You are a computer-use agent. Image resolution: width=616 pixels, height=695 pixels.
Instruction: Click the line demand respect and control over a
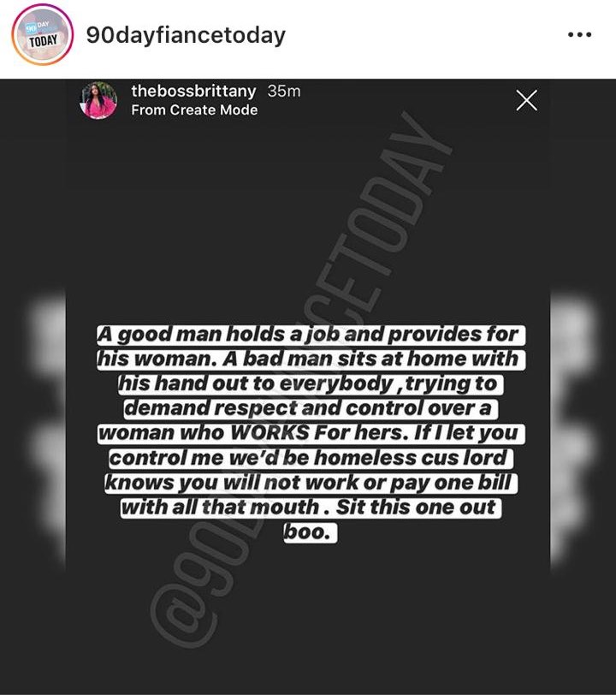point(311,408)
